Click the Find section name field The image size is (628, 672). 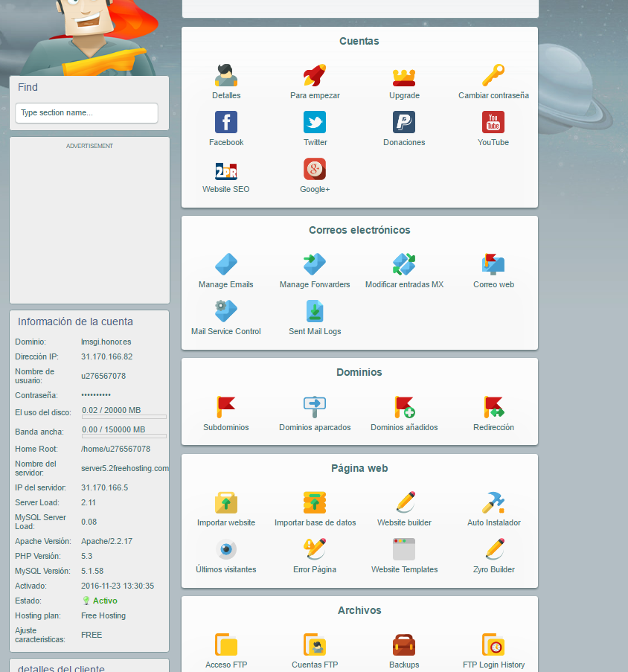click(x=87, y=113)
